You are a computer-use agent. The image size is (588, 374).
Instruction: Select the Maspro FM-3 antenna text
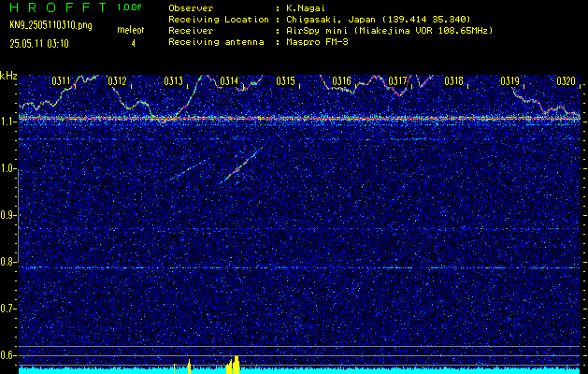315,42
